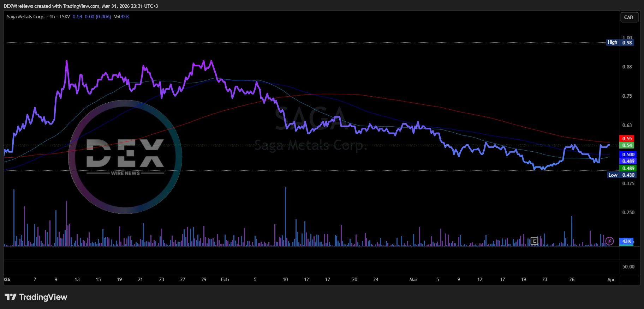
Task: Open the CAD currency selector
Action: (628, 17)
